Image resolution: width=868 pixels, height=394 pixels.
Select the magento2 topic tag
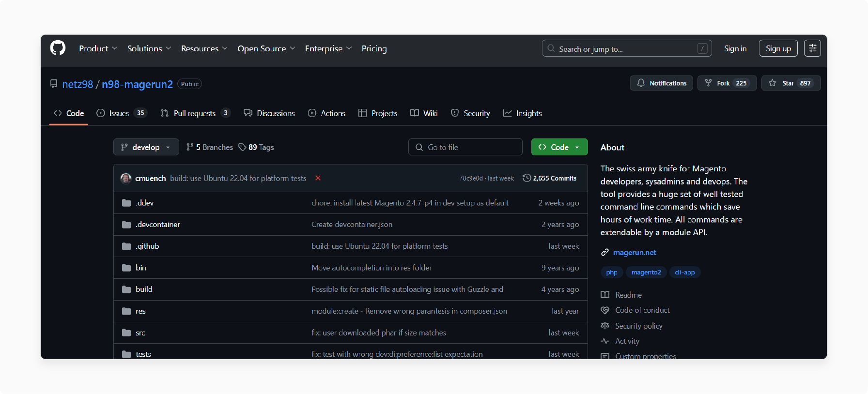[x=646, y=273]
